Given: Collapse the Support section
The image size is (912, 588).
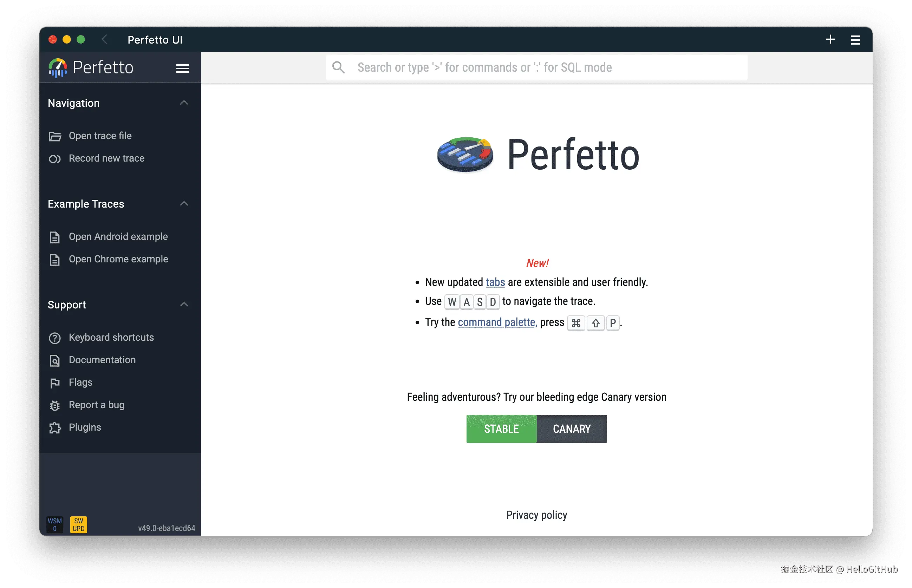Looking at the screenshot, I should point(184,304).
